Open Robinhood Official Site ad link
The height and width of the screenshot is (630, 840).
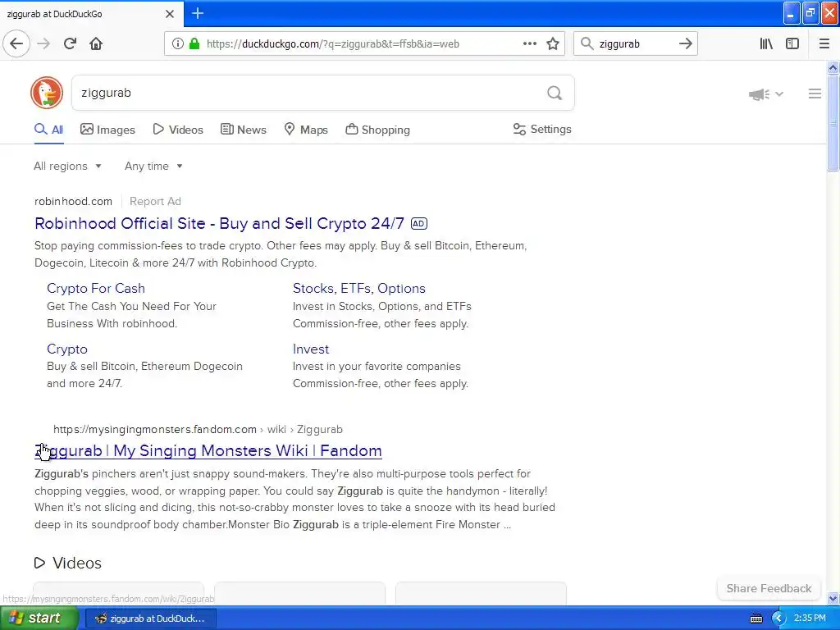219,223
